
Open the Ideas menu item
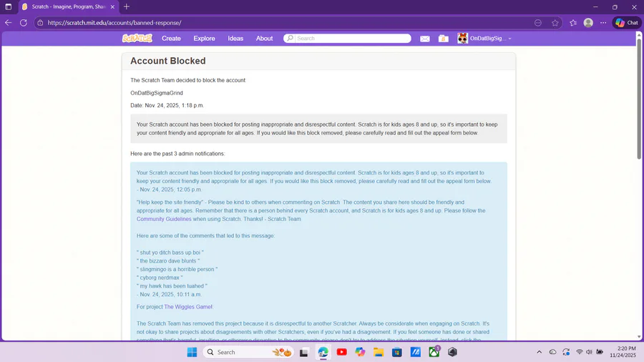pyautogui.click(x=235, y=38)
